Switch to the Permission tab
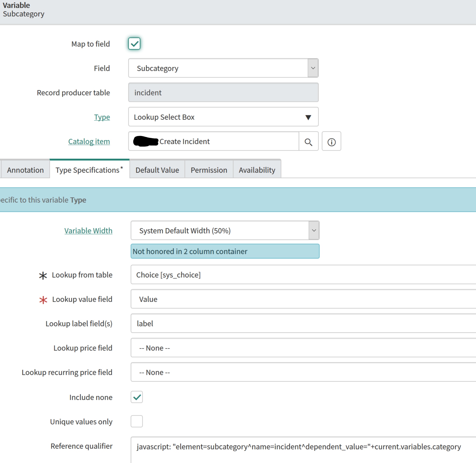This screenshot has height=463, width=476. [x=209, y=170]
